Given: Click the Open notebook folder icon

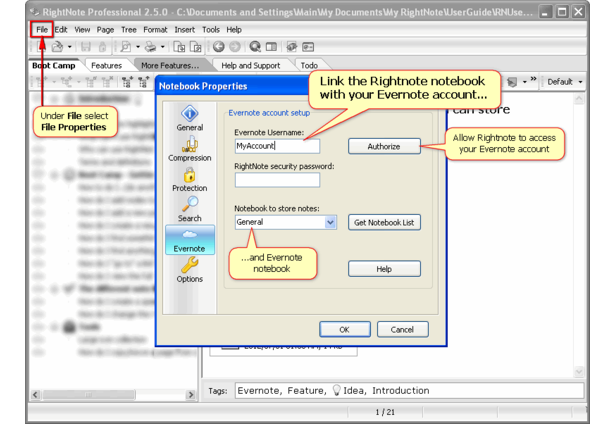Looking at the screenshot, I should coord(58,47).
